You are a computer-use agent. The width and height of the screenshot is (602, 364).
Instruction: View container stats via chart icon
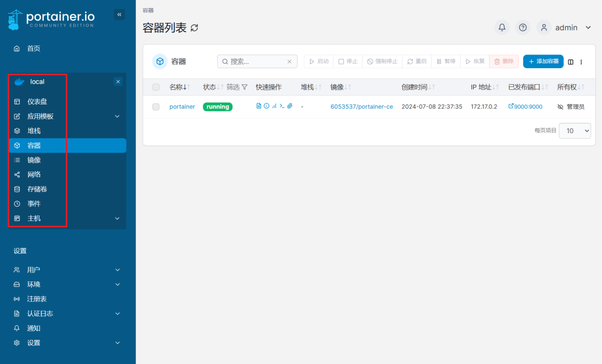(274, 106)
